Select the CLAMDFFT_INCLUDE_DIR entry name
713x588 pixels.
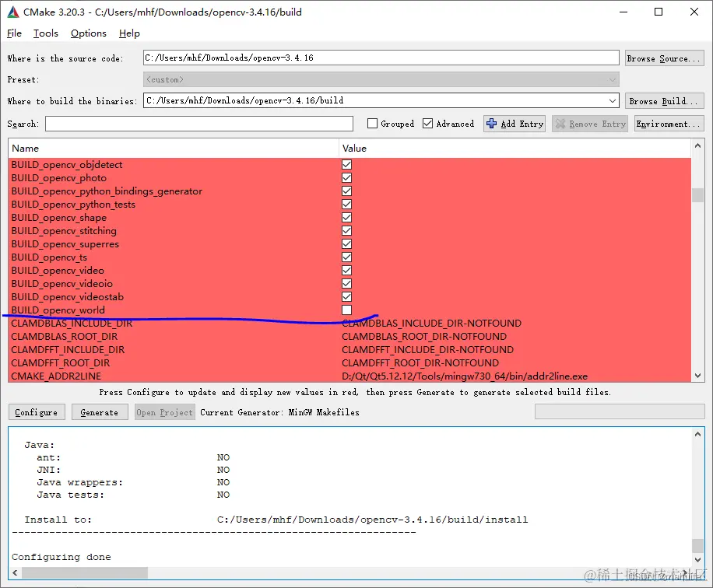click(x=68, y=349)
